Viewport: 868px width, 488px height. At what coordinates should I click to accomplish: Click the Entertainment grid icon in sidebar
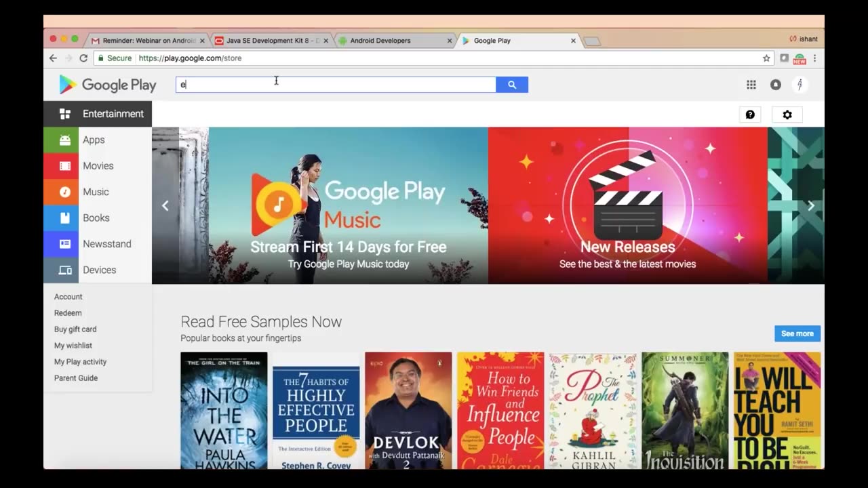point(65,114)
